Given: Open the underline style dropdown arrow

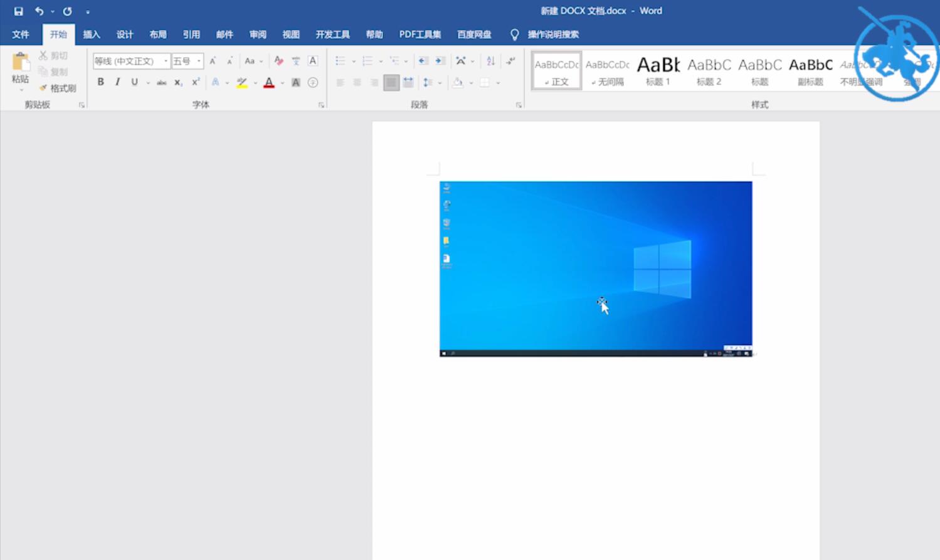Looking at the screenshot, I should 148,83.
